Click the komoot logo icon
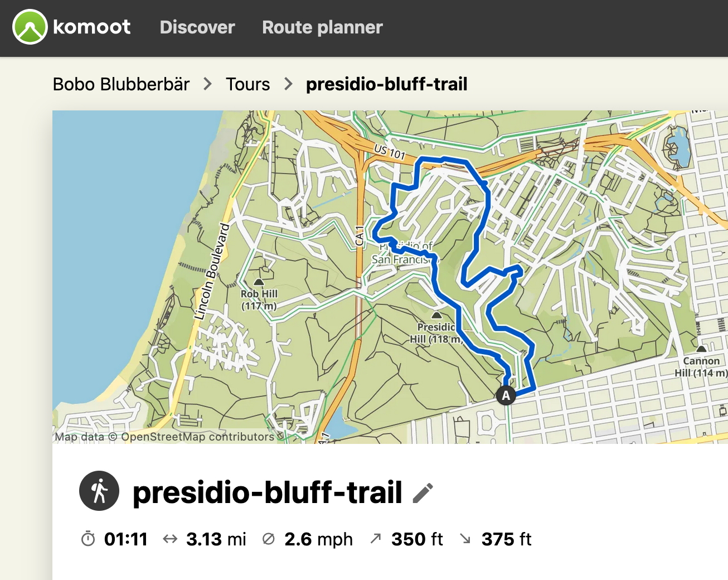 coord(30,27)
